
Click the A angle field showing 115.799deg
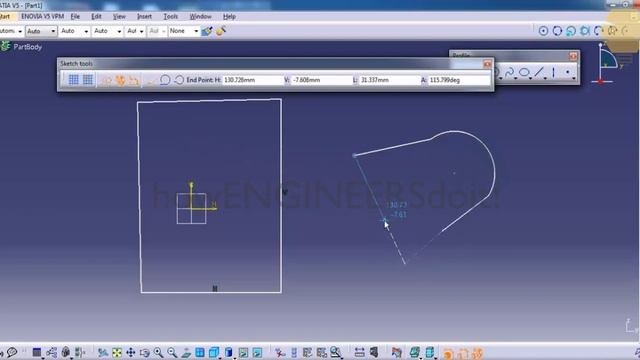[459, 80]
